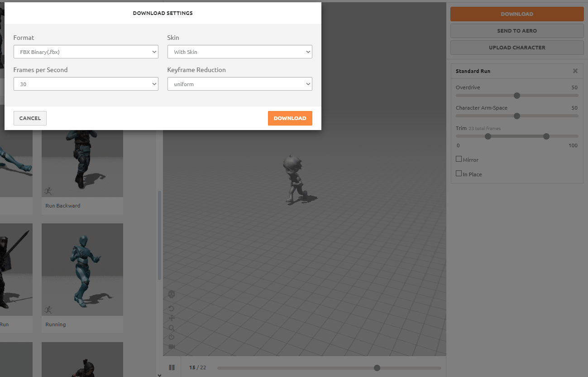
Task: Click running-man icon on Running thumbnail
Action: 48,310
